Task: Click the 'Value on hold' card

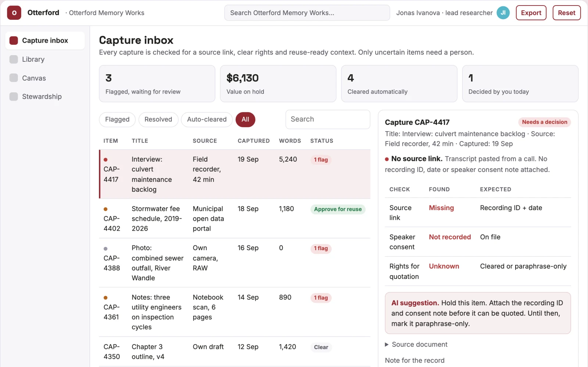Action: (278, 84)
